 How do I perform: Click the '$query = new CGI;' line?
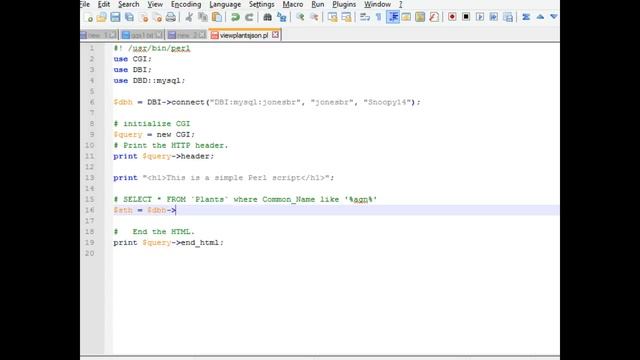coord(154,134)
